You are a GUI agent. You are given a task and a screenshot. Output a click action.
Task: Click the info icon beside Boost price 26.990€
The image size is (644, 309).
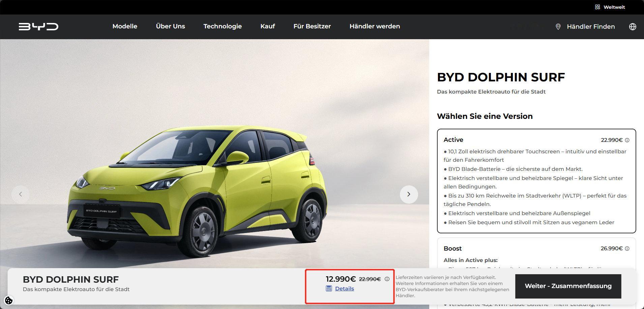pyautogui.click(x=627, y=249)
